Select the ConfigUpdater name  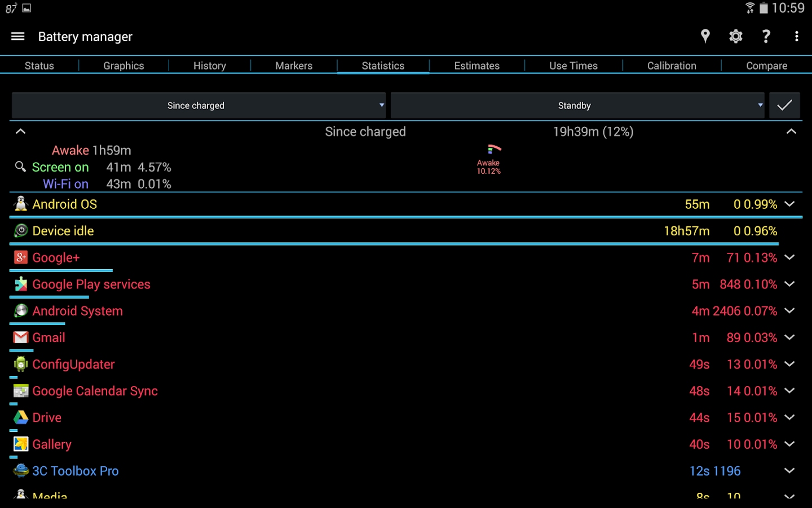73,365
